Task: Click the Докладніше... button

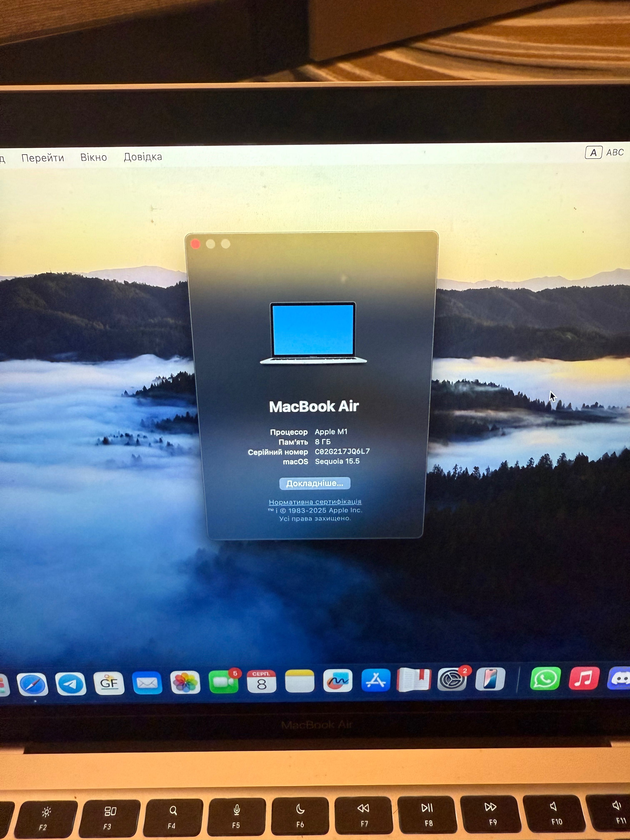Action: pos(314,483)
